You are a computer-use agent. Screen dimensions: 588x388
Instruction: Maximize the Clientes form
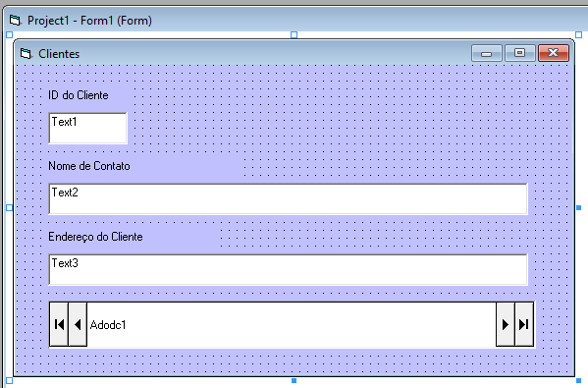pos(519,53)
